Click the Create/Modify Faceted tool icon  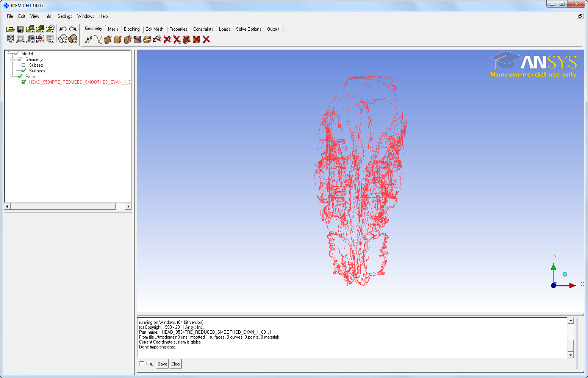128,39
